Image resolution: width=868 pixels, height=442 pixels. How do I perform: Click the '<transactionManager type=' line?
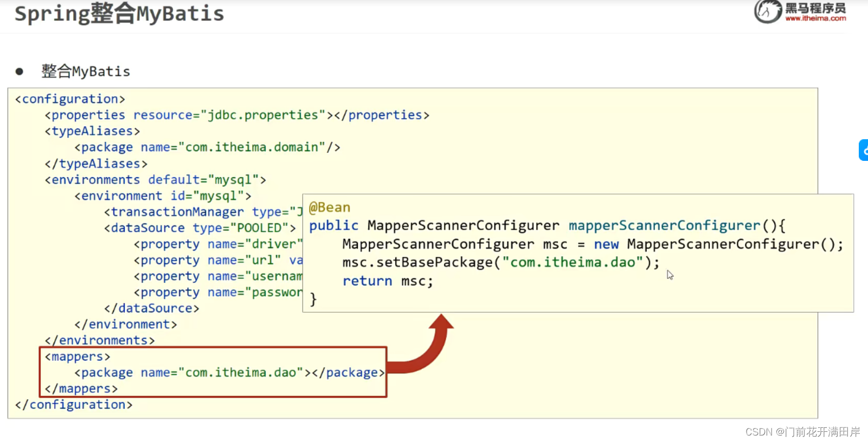tap(203, 212)
